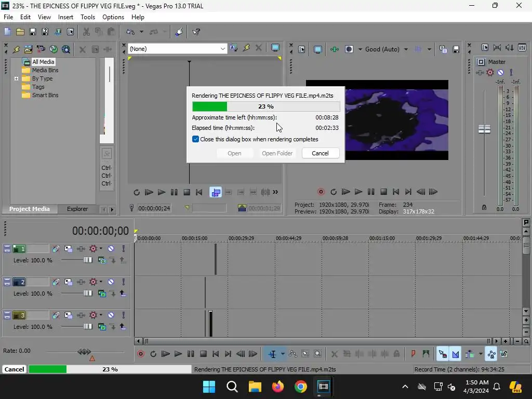Click the Render As icon in toolbar
Screen dimensions: 532x399
(x=58, y=32)
